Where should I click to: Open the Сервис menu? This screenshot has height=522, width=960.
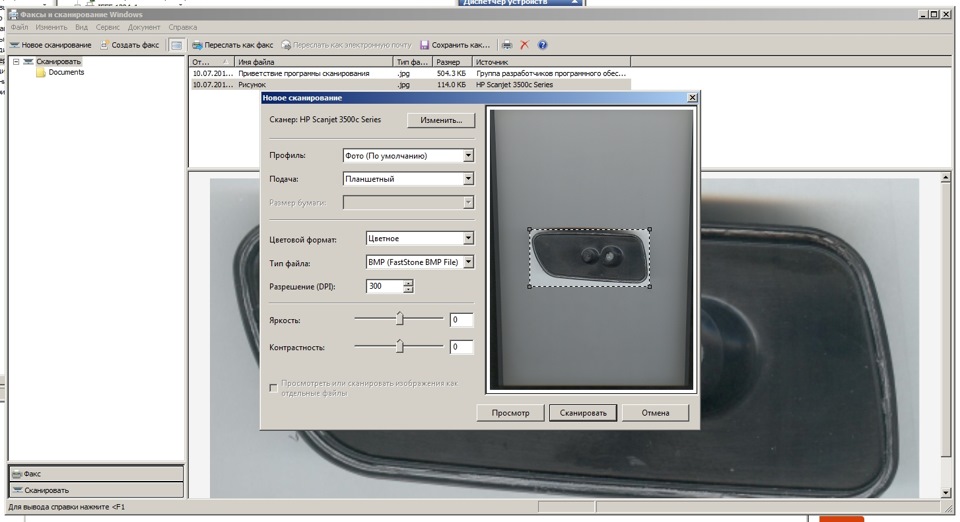(108, 28)
